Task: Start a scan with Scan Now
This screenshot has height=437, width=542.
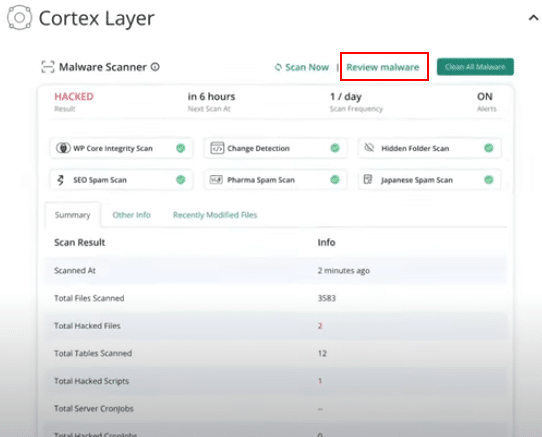Action: point(307,67)
